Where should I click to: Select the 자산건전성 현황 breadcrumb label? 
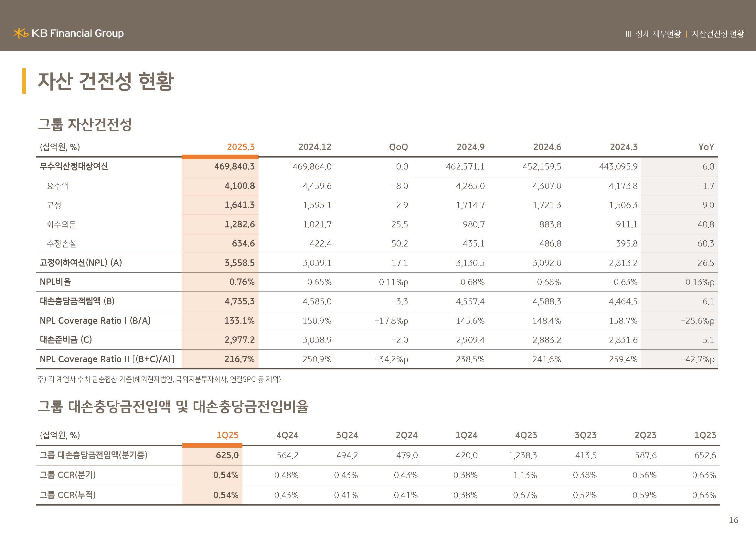pyautogui.click(x=718, y=34)
